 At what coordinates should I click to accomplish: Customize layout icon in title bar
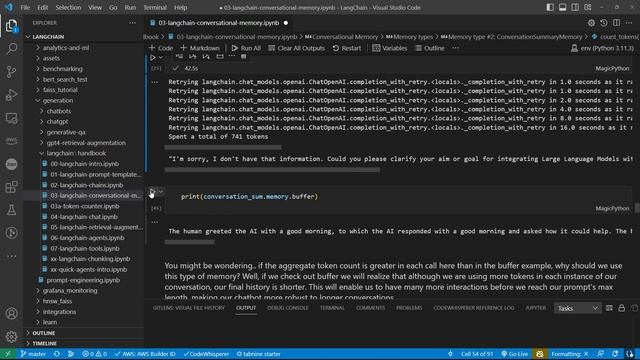point(588,7)
